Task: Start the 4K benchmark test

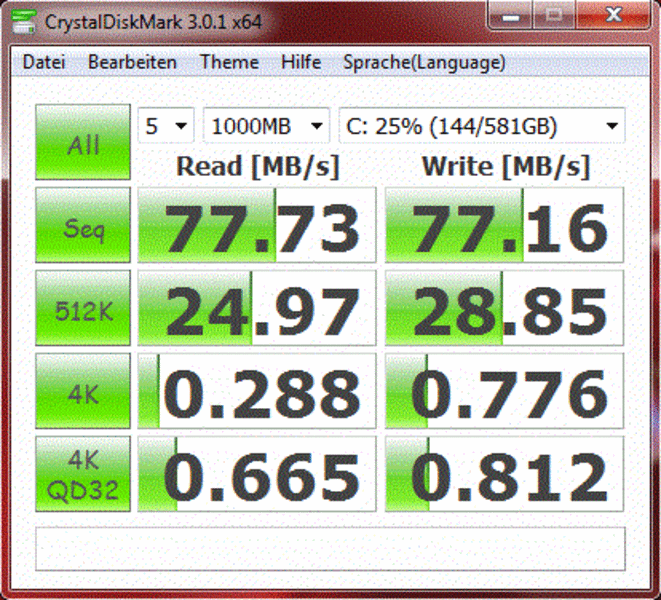Action: click(x=83, y=391)
